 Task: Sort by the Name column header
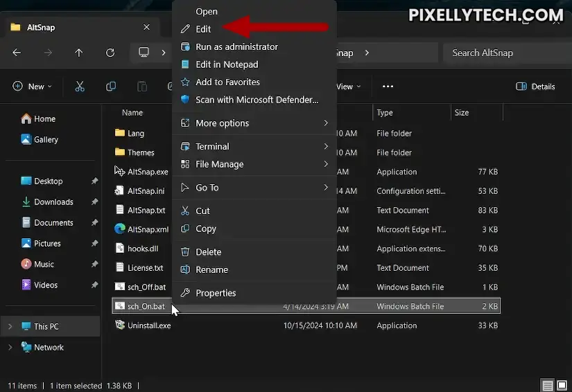(132, 113)
